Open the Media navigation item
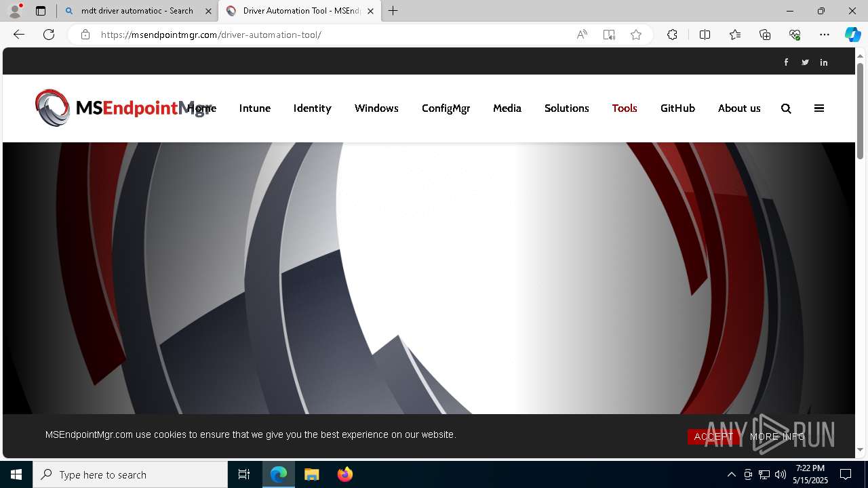 [507, 108]
